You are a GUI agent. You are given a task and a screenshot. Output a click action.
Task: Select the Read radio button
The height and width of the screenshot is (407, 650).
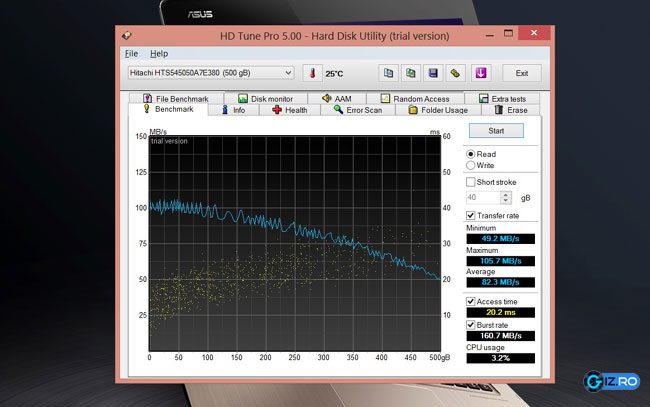471,154
